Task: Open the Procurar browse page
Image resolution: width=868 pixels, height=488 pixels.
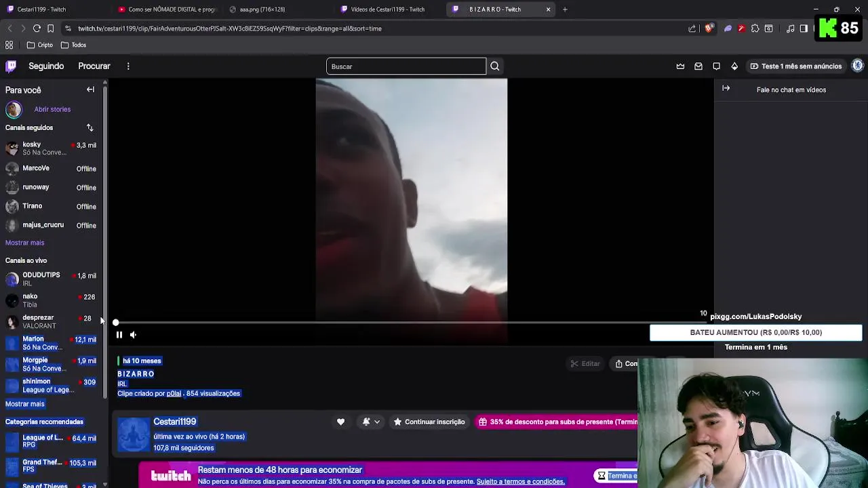Action: tap(94, 66)
